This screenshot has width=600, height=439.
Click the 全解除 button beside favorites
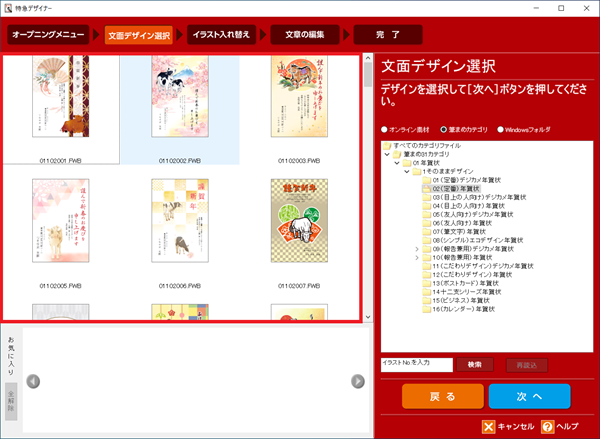click(x=11, y=401)
